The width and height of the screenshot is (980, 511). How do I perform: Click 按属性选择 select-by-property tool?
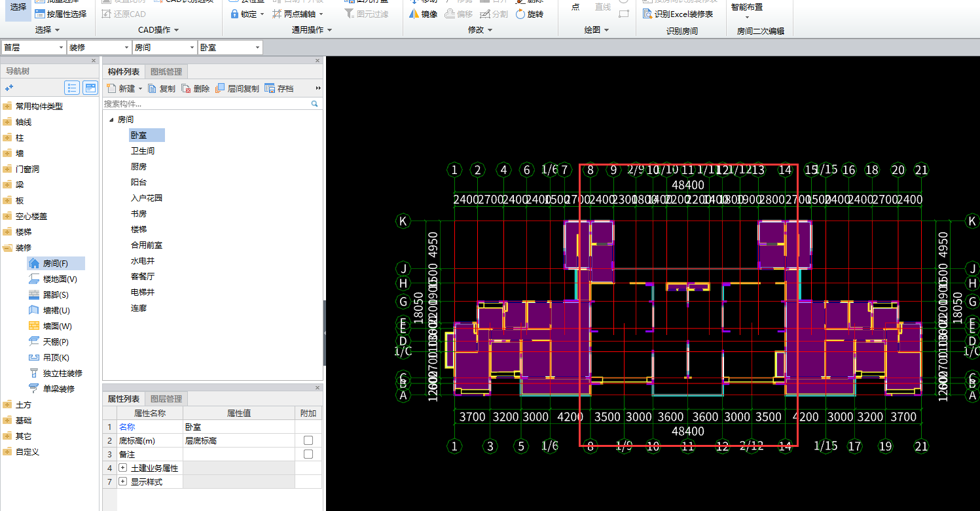pyautogui.click(x=60, y=14)
